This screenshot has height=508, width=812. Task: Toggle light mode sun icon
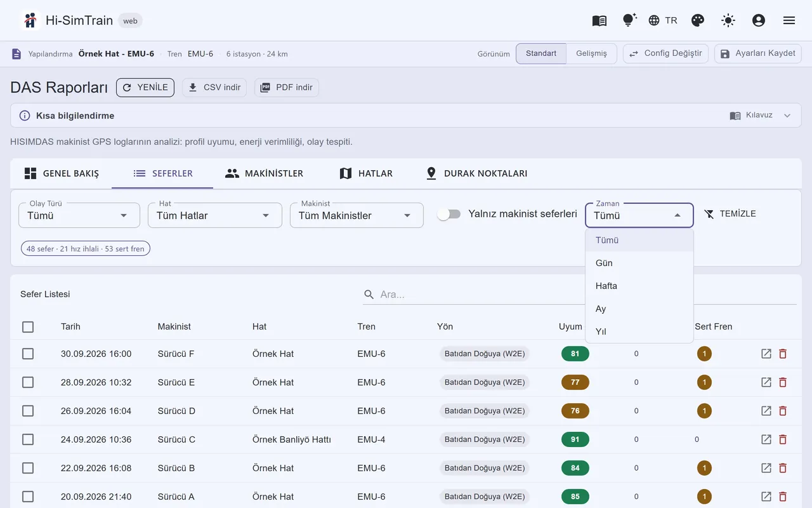tap(728, 20)
